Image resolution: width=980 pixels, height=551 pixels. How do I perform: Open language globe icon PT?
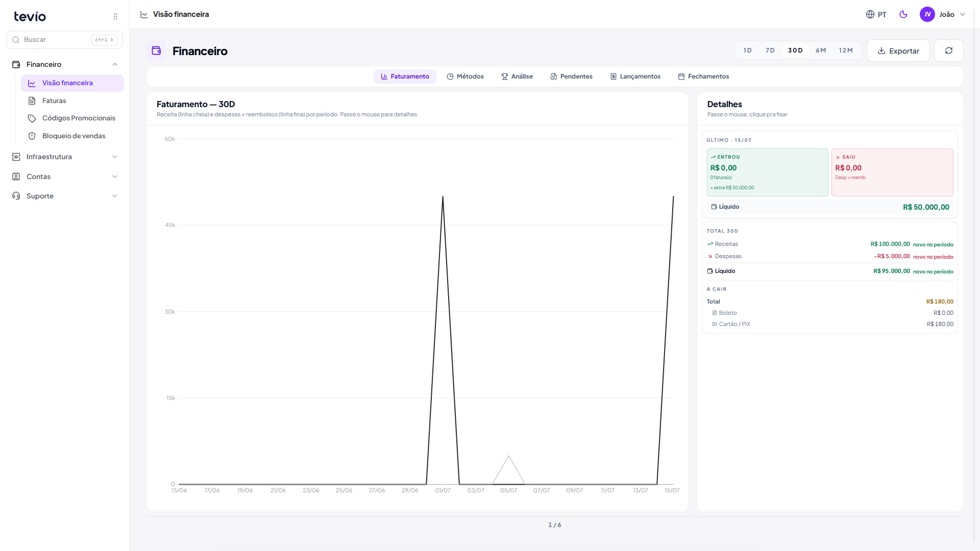[870, 14]
